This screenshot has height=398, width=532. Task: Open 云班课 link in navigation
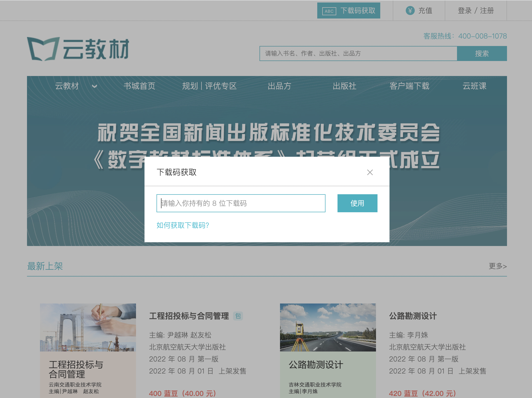coord(474,86)
